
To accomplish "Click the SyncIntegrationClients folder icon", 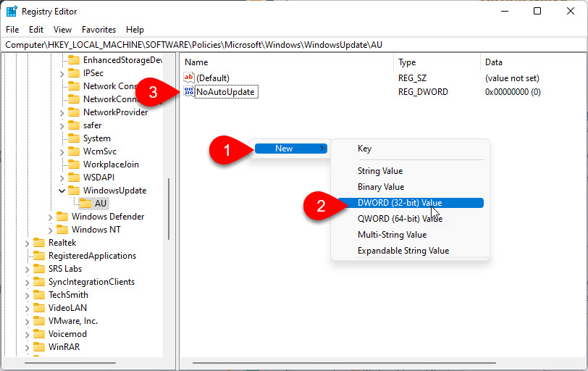I will [39, 282].
